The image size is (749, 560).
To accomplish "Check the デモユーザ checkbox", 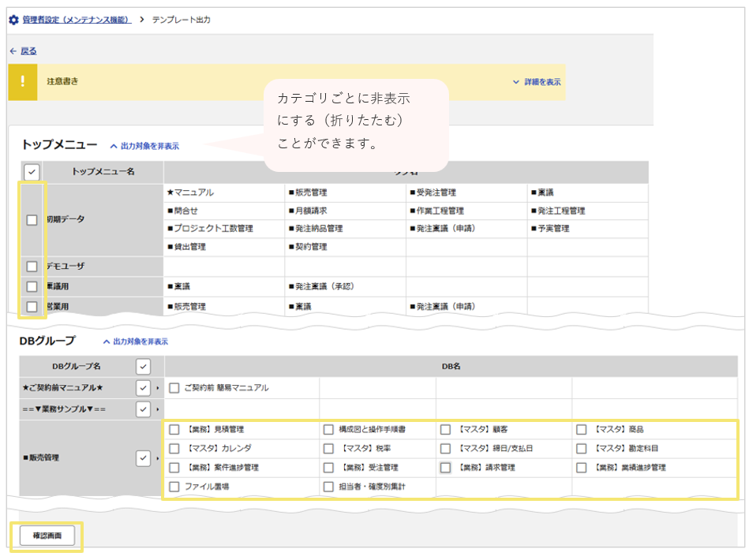I will [x=32, y=267].
